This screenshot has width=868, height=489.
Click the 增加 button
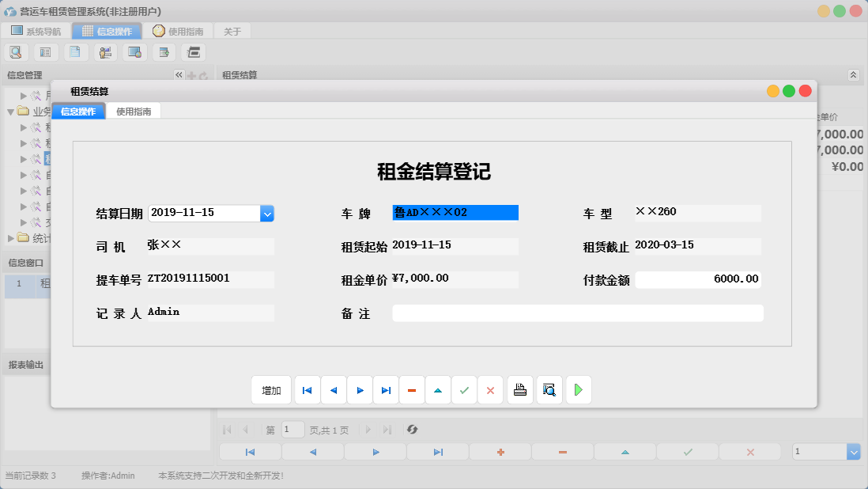click(x=271, y=389)
